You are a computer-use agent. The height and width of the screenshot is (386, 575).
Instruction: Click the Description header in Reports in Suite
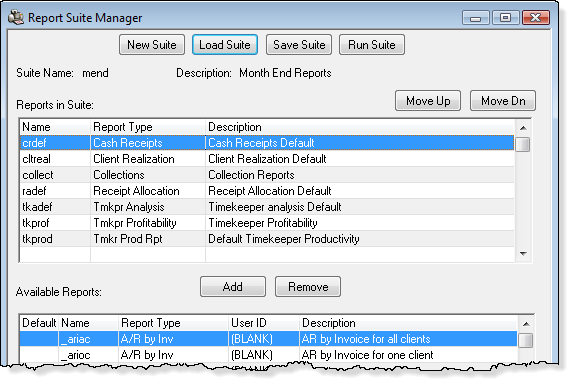pos(359,127)
